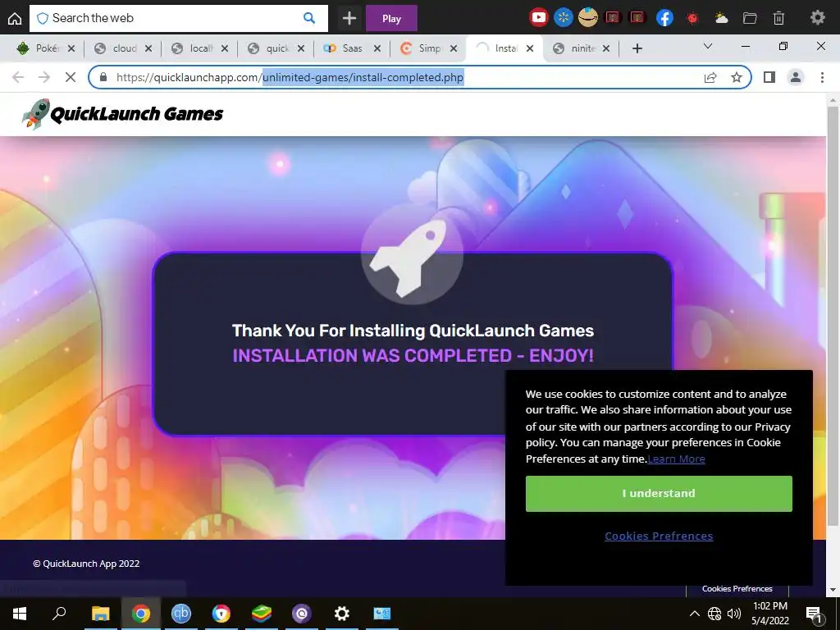Open the browser three-dot menu

click(822, 77)
